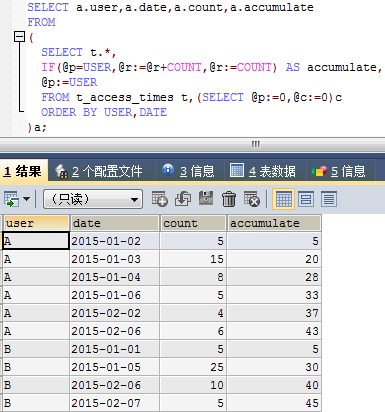Select date cell 2015-01-01

pyautogui.click(x=114, y=349)
